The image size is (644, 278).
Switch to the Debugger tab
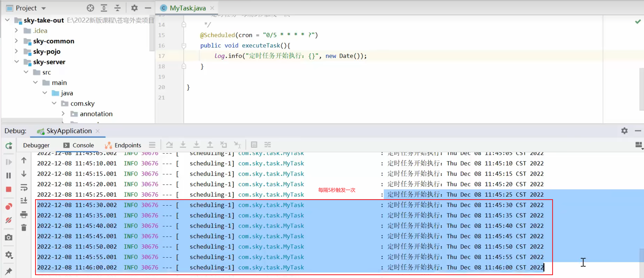pos(36,145)
